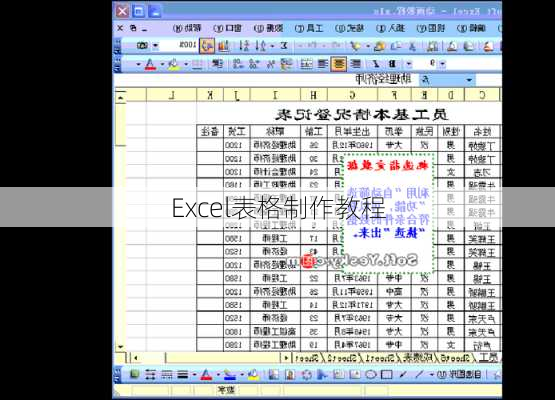Click the Text Box tool in drawing toolbar

tap(355, 374)
